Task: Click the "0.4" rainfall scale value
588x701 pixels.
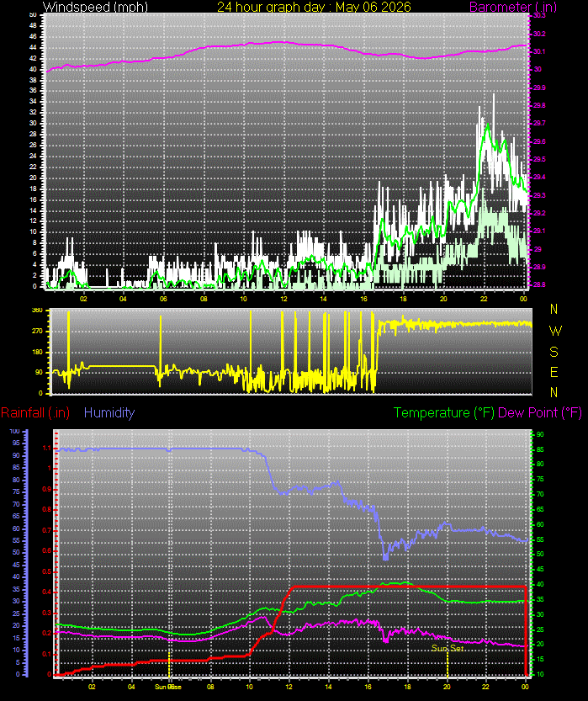Action: click(x=46, y=592)
